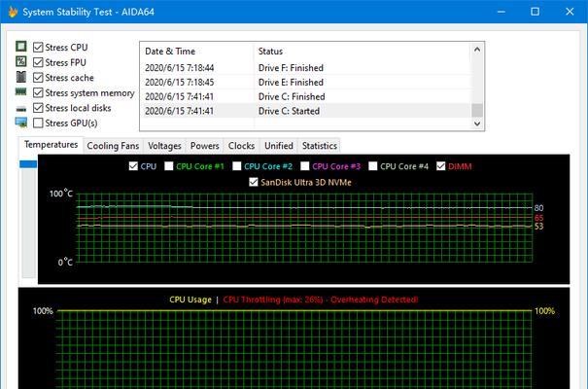Image resolution: width=588 pixels, height=389 pixels.
Task: Select the Drive C: Finished log row
Action: tap(305, 96)
